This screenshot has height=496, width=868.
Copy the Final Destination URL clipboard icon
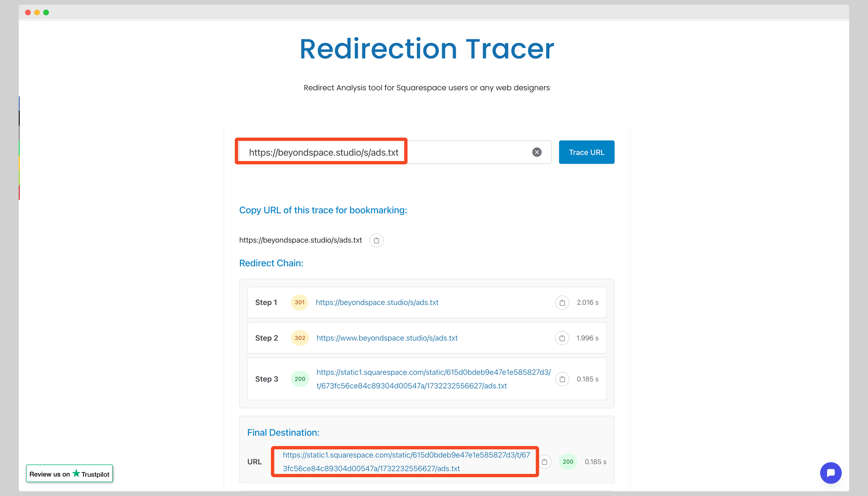pyautogui.click(x=545, y=462)
